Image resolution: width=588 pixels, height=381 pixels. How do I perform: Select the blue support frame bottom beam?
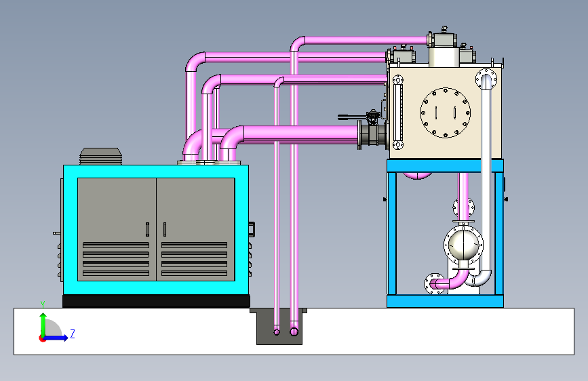445,301
